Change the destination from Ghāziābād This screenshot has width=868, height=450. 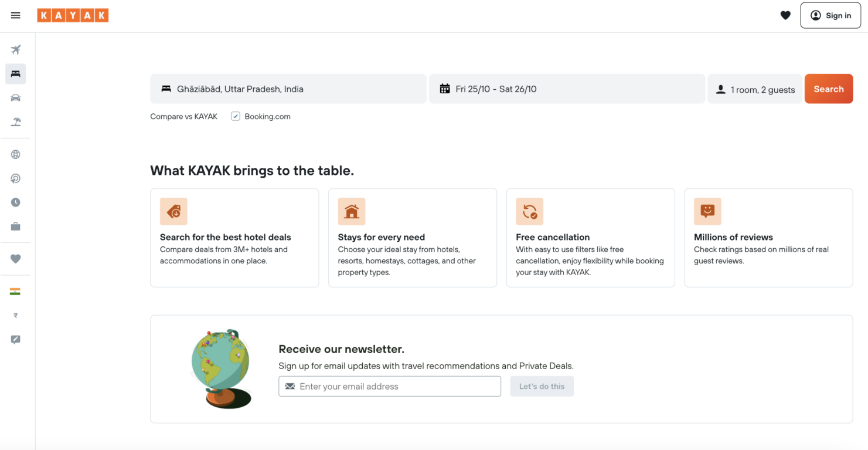point(288,89)
